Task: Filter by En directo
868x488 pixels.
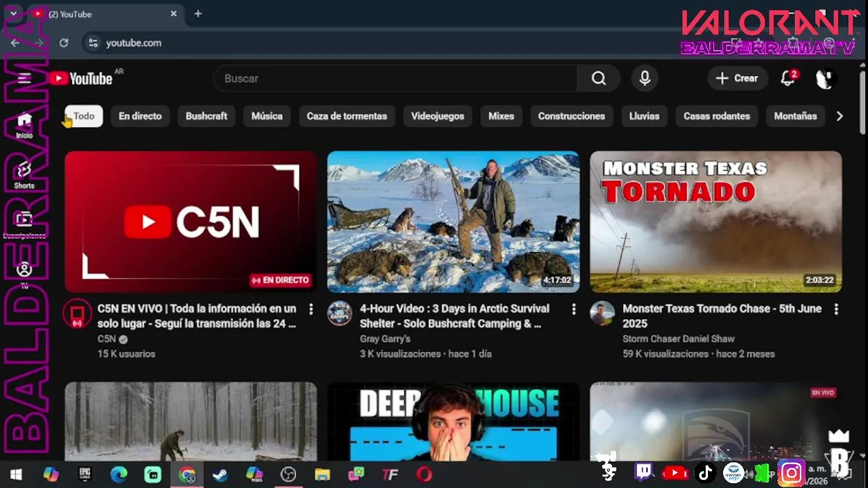Action: 140,116
